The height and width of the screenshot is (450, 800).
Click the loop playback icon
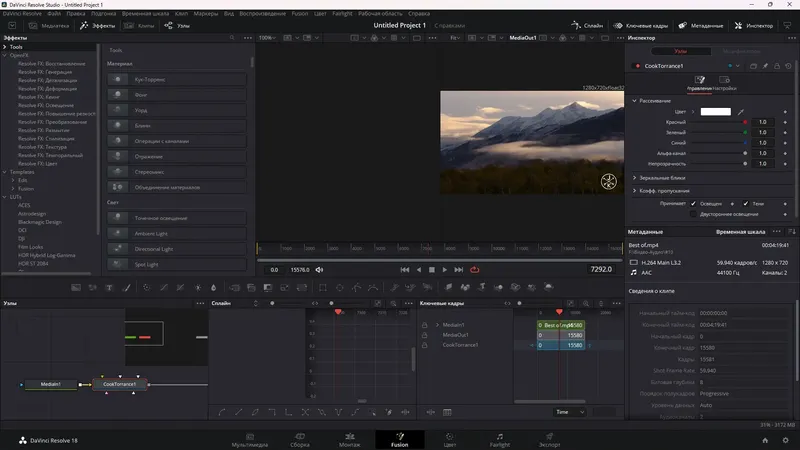pyautogui.click(x=475, y=269)
